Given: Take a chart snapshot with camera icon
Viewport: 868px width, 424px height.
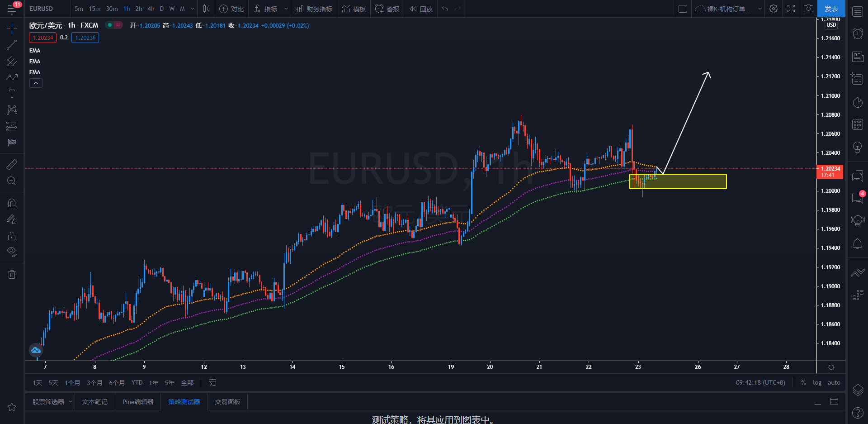Looking at the screenshot, I should coord(808,9).
